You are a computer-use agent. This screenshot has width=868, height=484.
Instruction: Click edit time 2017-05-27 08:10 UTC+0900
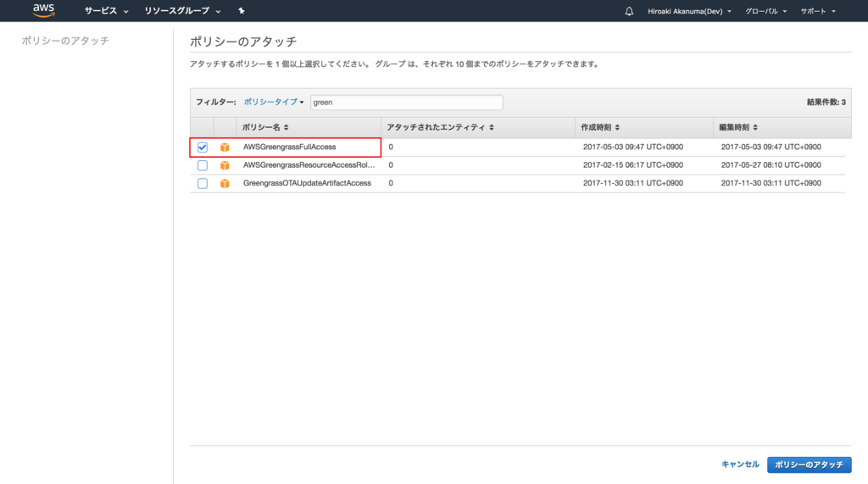[x=771, y=165]
